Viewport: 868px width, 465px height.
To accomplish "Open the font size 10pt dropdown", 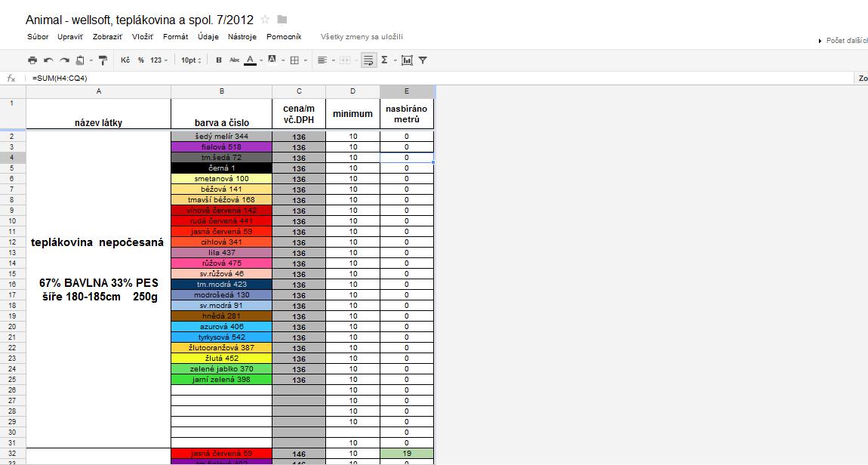I will click(x=191, y=60).
